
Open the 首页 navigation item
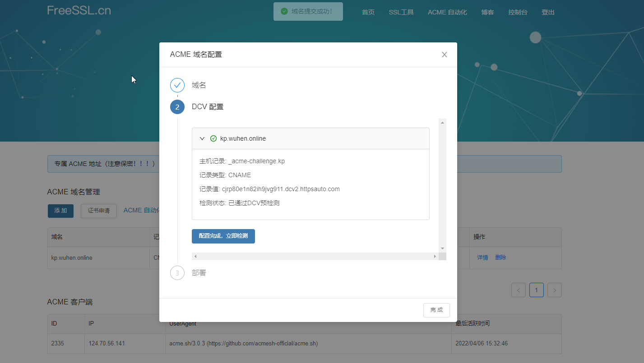[368, 12]
